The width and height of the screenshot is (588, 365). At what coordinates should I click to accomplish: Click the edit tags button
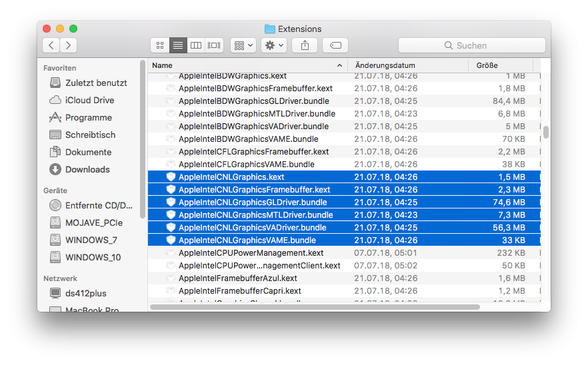pos(335,45)
